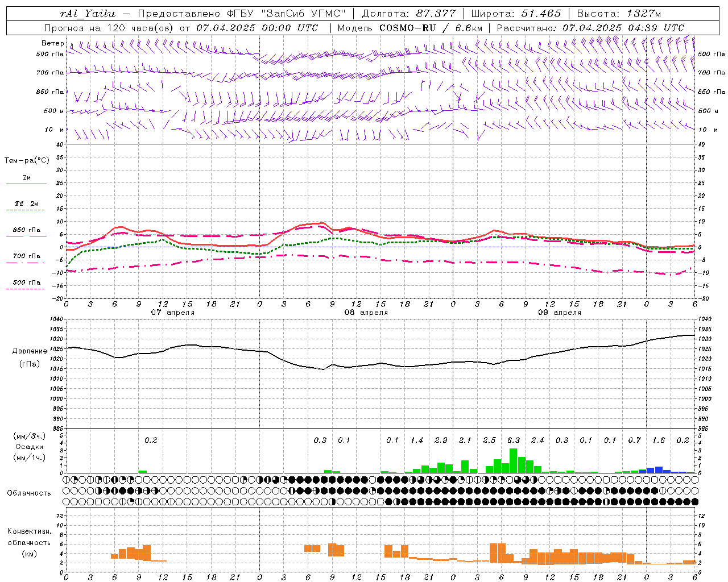Click the date label 07 апреля

tap(172, 313)
